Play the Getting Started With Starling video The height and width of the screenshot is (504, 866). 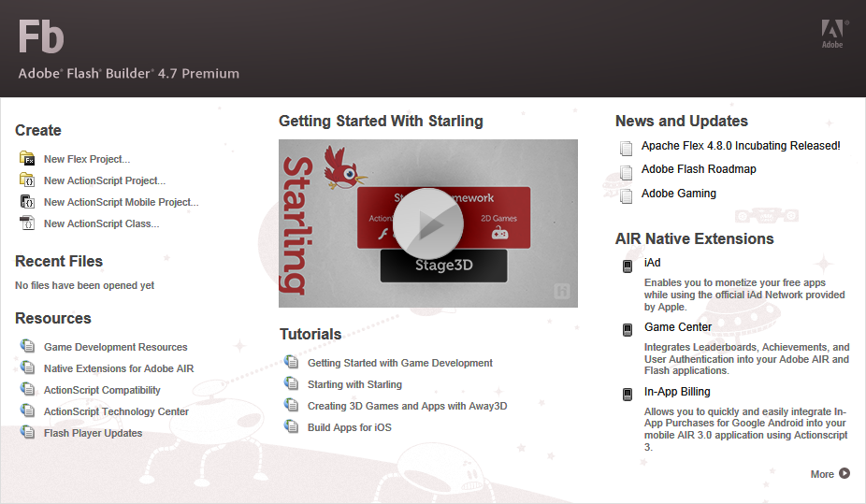point(428,223)
